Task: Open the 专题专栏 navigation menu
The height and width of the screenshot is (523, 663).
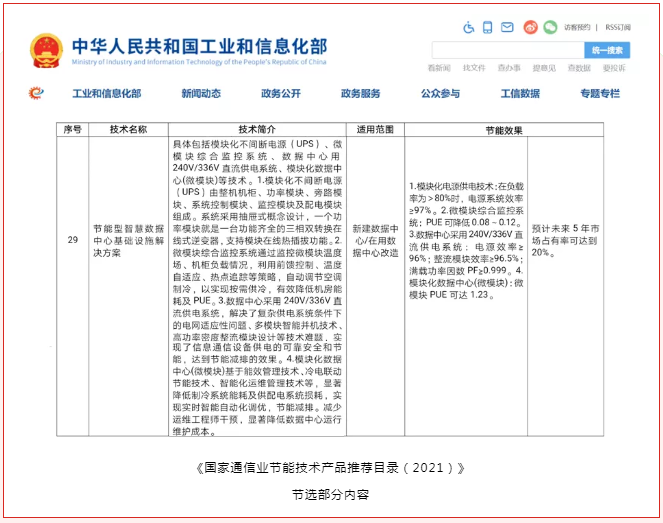Action: pos(600,93)
